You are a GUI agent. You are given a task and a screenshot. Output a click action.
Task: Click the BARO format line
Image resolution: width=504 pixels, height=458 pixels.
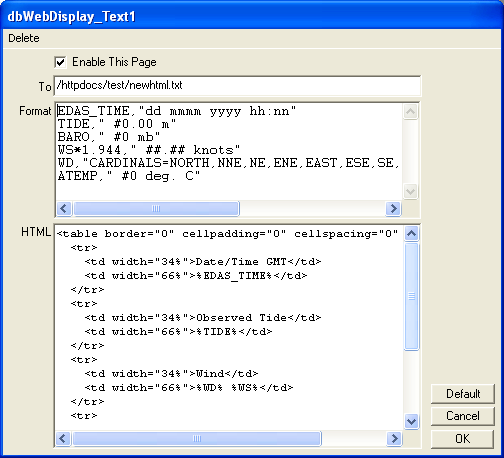point(109,137)
